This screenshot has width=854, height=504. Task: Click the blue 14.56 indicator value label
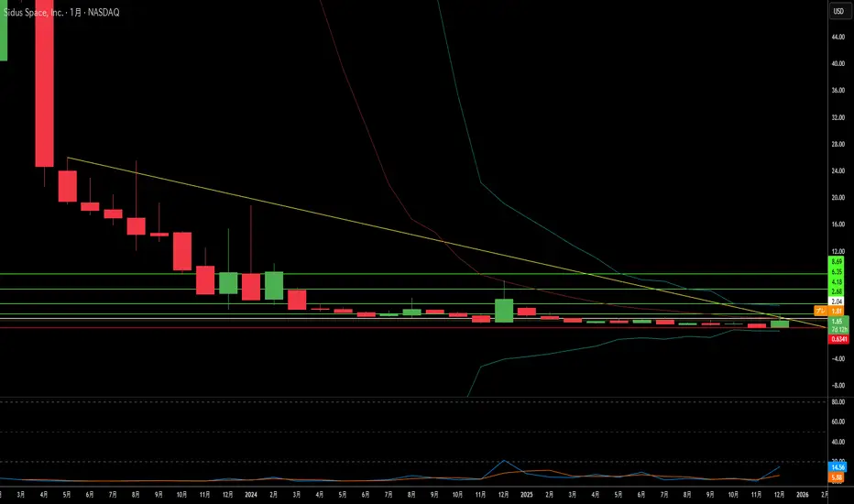(x=838, y=467)
